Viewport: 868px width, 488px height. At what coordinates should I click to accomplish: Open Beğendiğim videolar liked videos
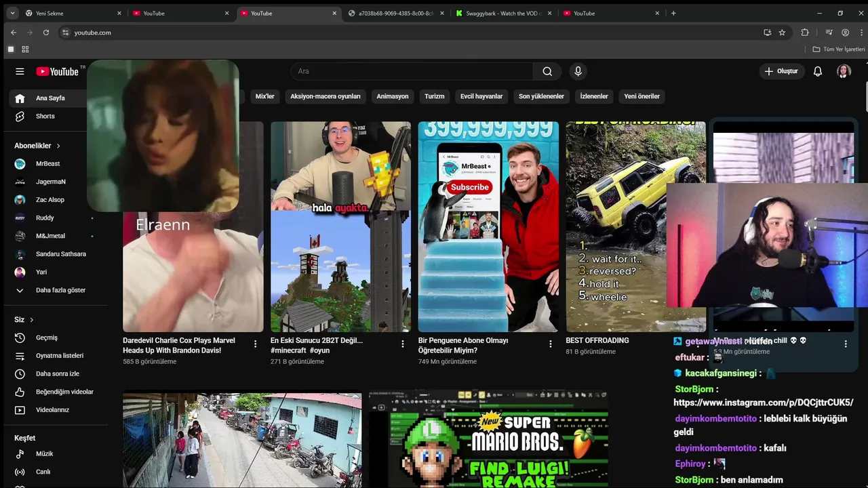[54, 392]
